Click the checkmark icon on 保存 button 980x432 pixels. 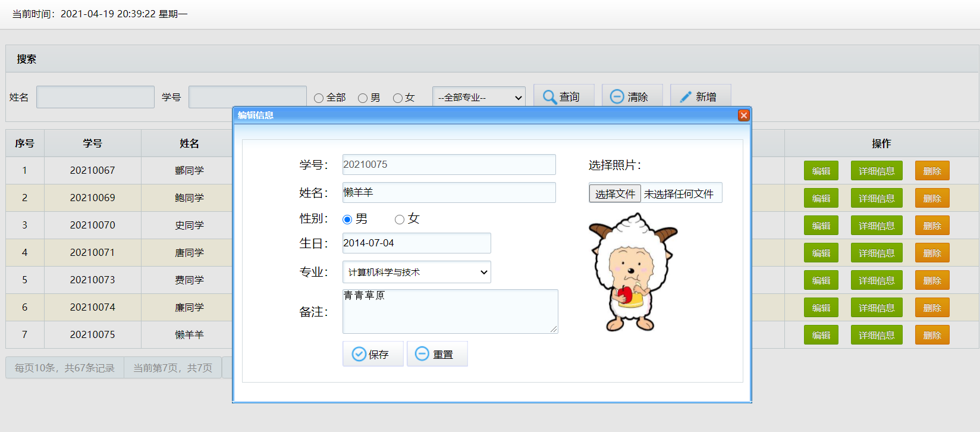point(359,354)
